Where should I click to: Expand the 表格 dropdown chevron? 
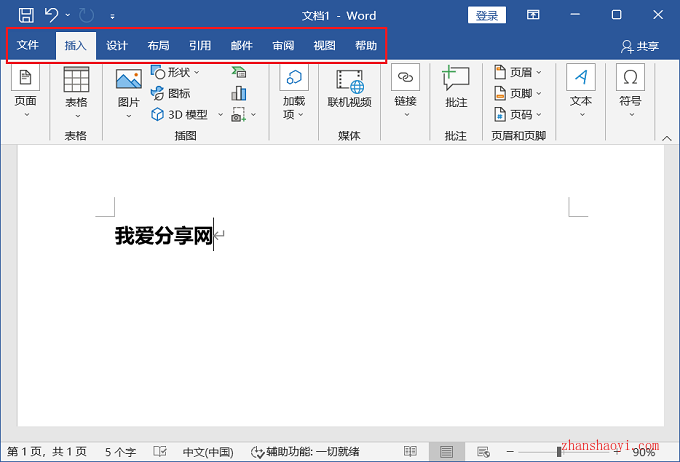click(78, 116)
